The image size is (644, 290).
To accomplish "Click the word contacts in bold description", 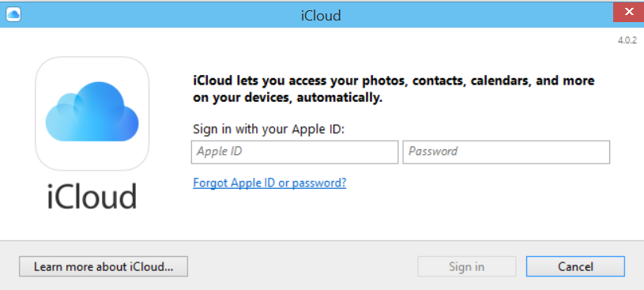I will tap(439, 81).
